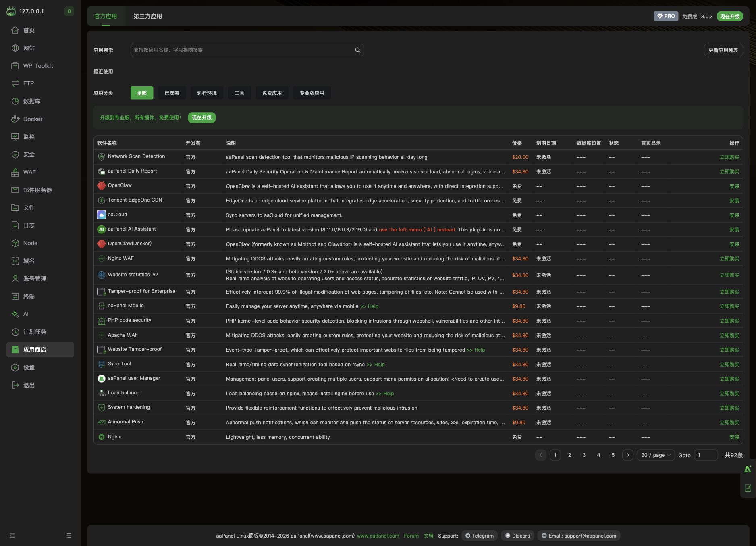The height and width of the screenshot is (546, 756).
Task: Open the 终端 terminal icon in sidebar
Action: point(15,296)
